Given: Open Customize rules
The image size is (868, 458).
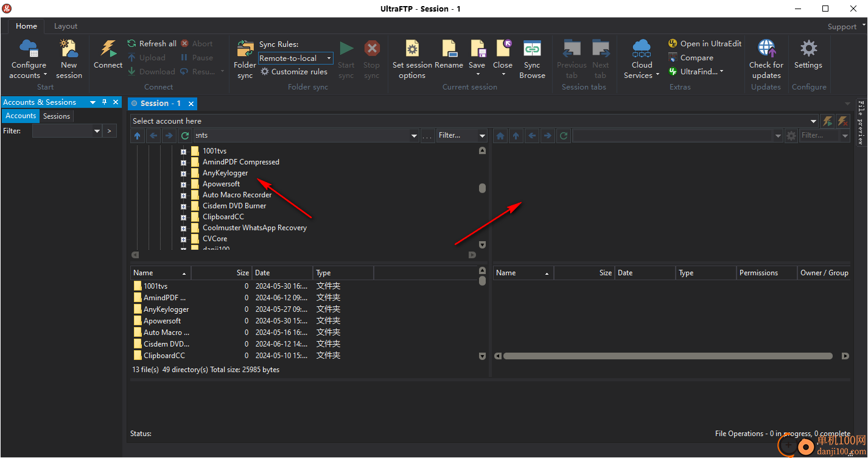Looking at the screenshot, I should pyautogui.click(x=294, y=72).
